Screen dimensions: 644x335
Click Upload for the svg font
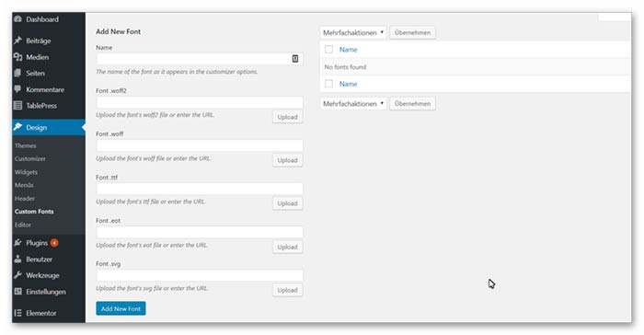coord(287,290)
